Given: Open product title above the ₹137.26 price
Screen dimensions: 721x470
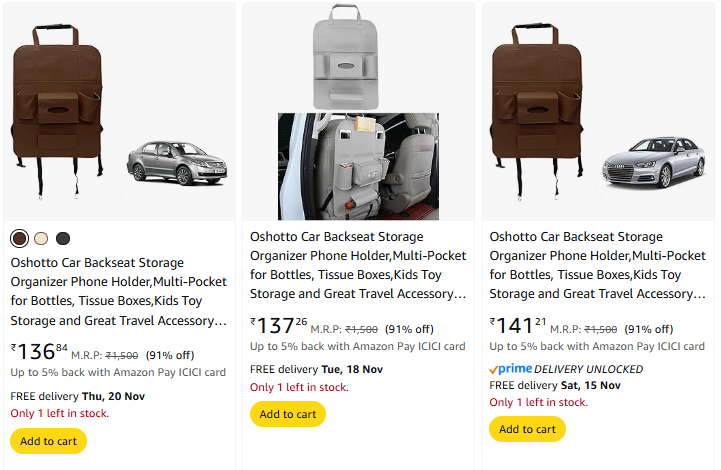Looking at the screenshot, I should [x=358, y=265].
